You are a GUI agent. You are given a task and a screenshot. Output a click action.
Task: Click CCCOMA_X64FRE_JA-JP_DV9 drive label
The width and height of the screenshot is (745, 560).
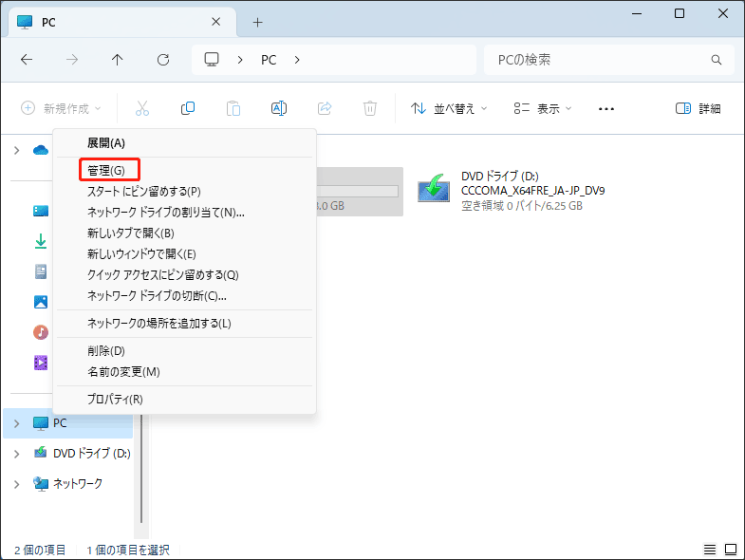coord(532,191)
